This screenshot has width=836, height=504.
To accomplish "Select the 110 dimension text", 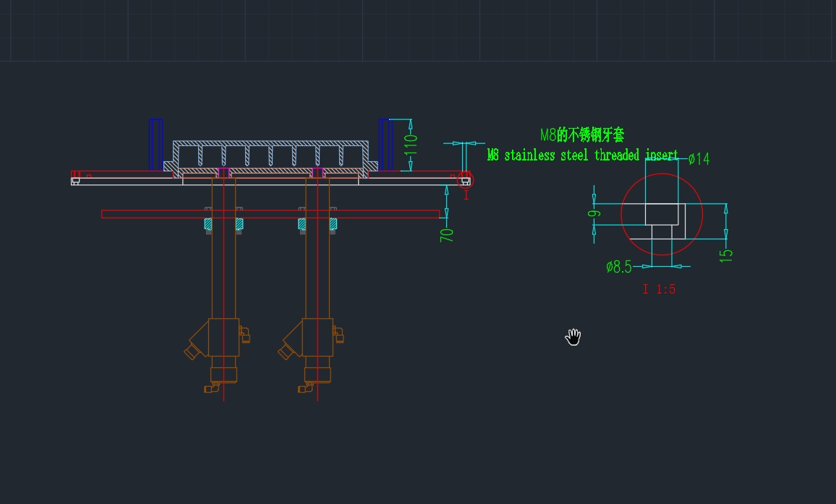I will click(411, 145).
